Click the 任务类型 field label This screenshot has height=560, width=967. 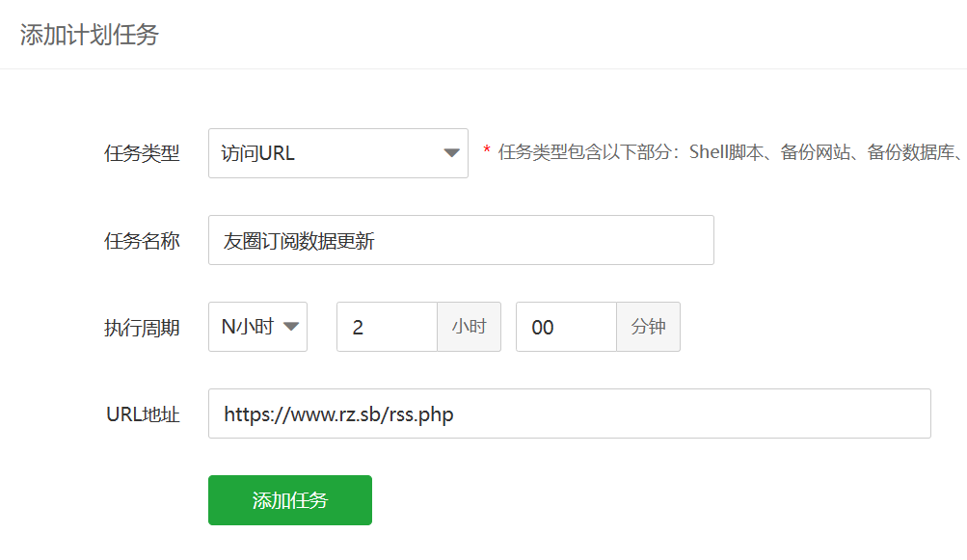click(142, 153)
